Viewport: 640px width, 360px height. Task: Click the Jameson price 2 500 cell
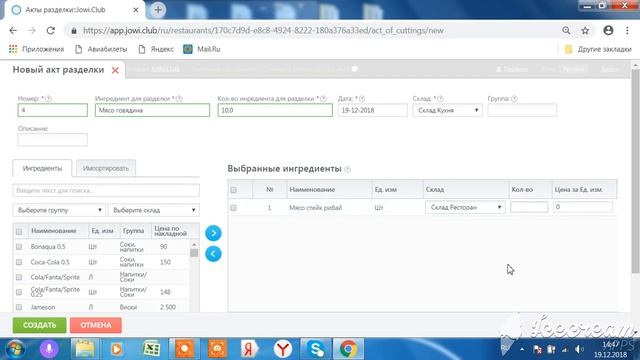point(168,307)
